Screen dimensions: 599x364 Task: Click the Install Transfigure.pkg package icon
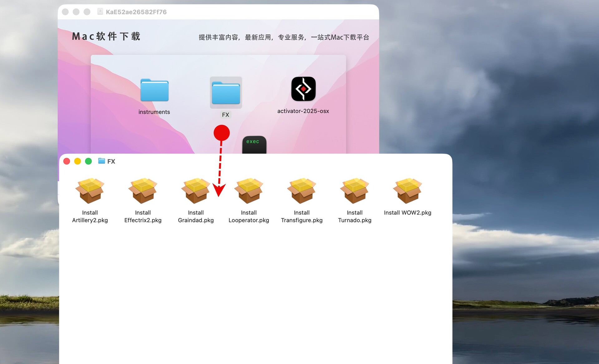(x=302, y=191)
